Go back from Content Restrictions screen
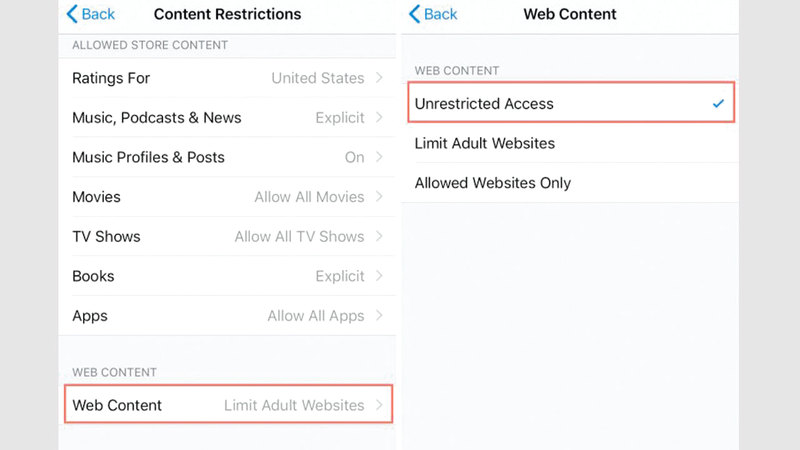800x450 pixels. coord(90,14)
